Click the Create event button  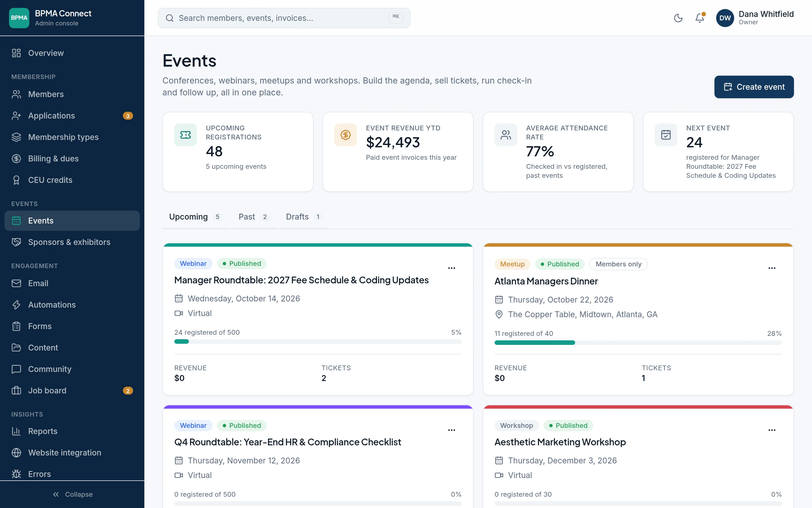[754, 87]
